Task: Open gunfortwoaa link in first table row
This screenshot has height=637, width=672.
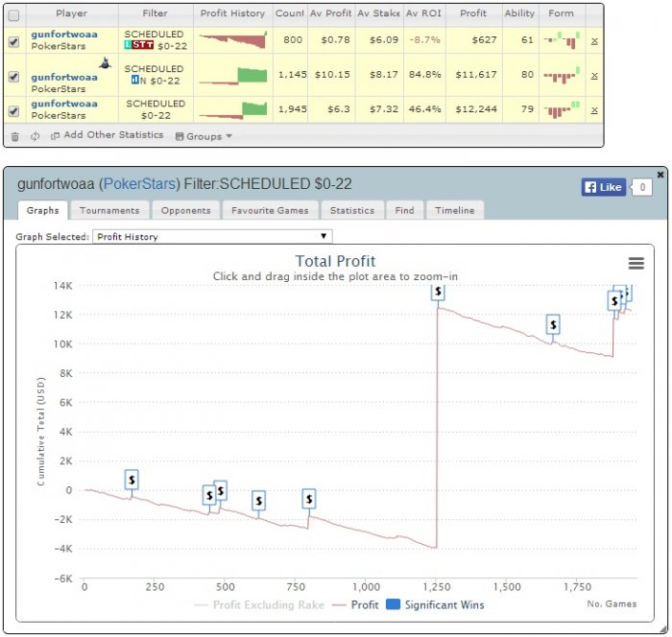Action: click(x=64, y=35)
